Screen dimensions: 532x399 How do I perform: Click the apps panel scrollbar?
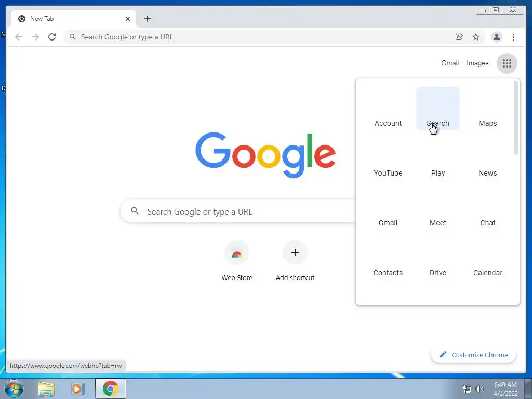(516, 118)
